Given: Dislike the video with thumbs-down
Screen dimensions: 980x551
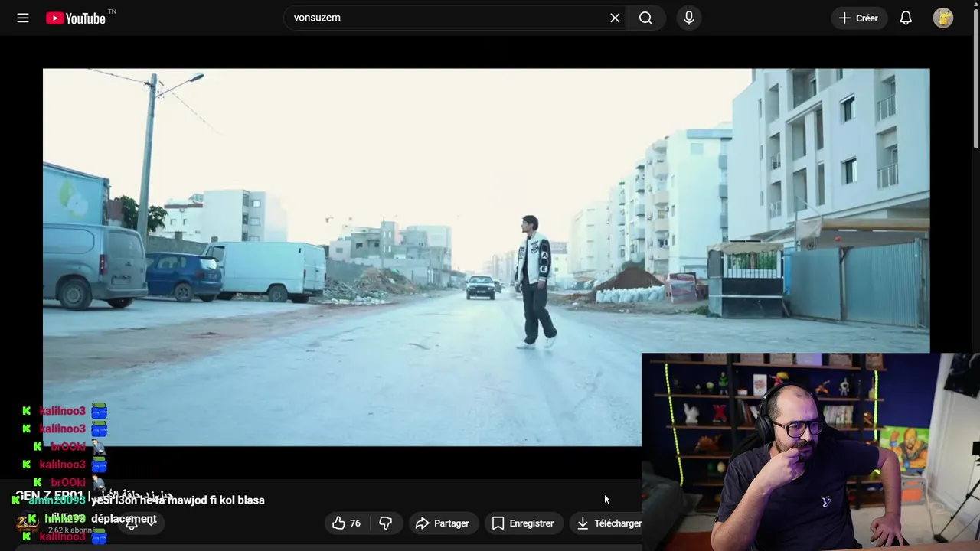Looking at the screenshot, I should click(386, 523).
